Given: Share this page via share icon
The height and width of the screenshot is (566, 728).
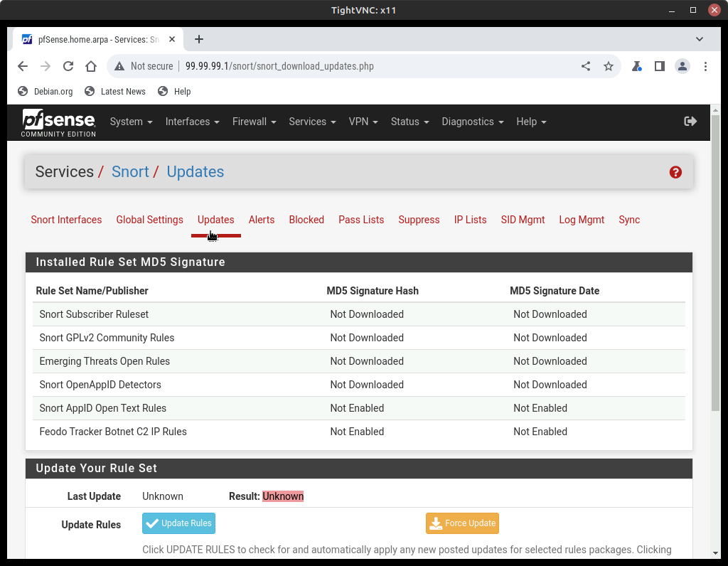Looking at the screenshot, I should (x=586, y=66).
